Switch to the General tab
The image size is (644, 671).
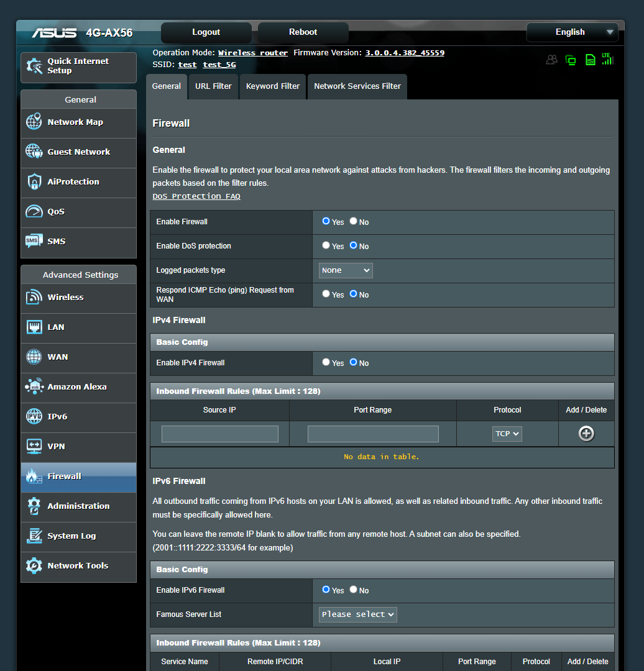tap(167, 86)
